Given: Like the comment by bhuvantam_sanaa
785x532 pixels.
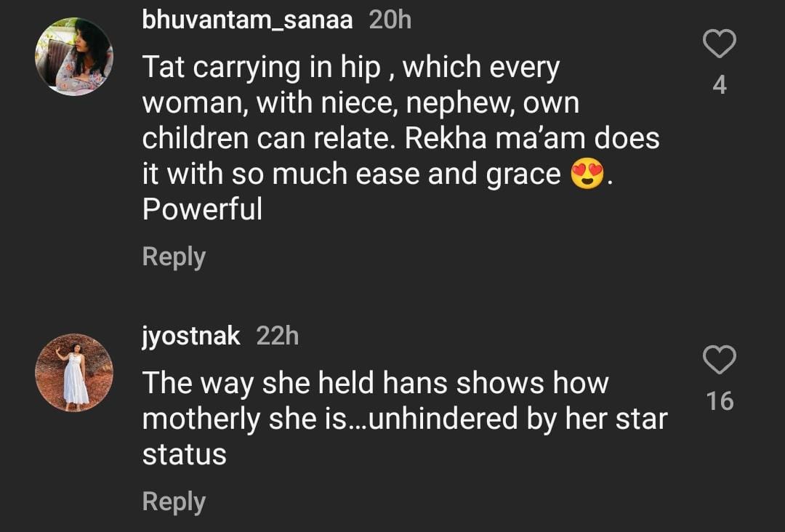Looking at the screenshot, I should tap(720, 45).
